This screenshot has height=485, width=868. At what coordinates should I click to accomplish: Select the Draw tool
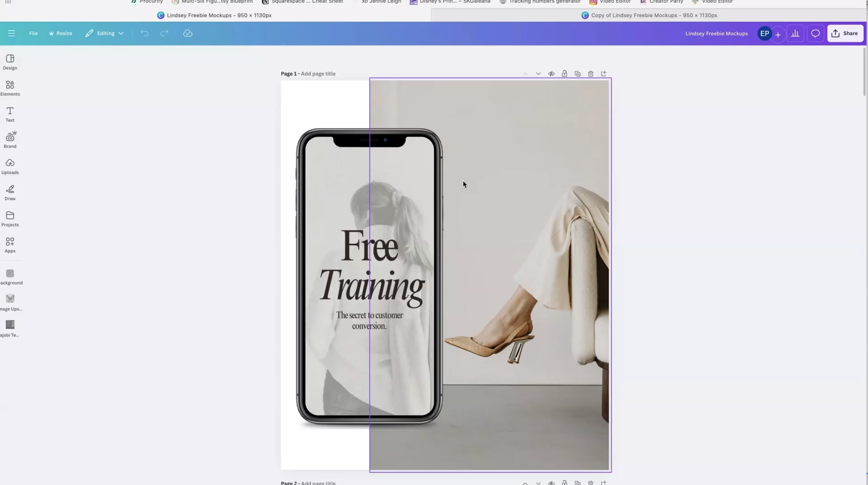10,193
